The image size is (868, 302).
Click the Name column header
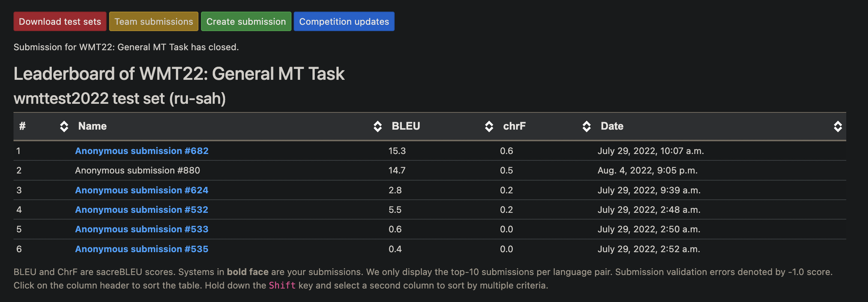pyautogui.click(x=92, y=126)
